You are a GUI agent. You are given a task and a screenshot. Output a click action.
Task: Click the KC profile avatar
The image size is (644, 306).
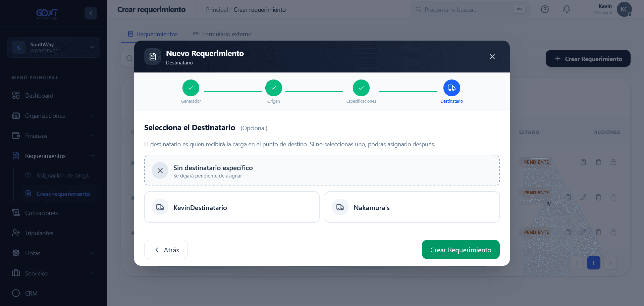click(624, 9)
